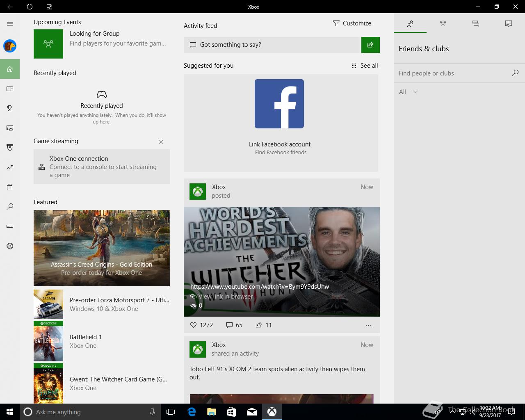Image resolution: width=525 pixels, height=420 pixels.
Task: Click the compact view icon in title bar
Action: 49,7
